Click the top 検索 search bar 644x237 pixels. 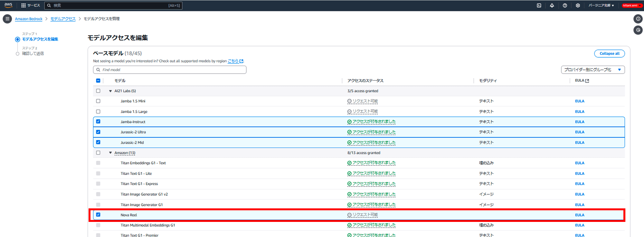pos(113,5)
